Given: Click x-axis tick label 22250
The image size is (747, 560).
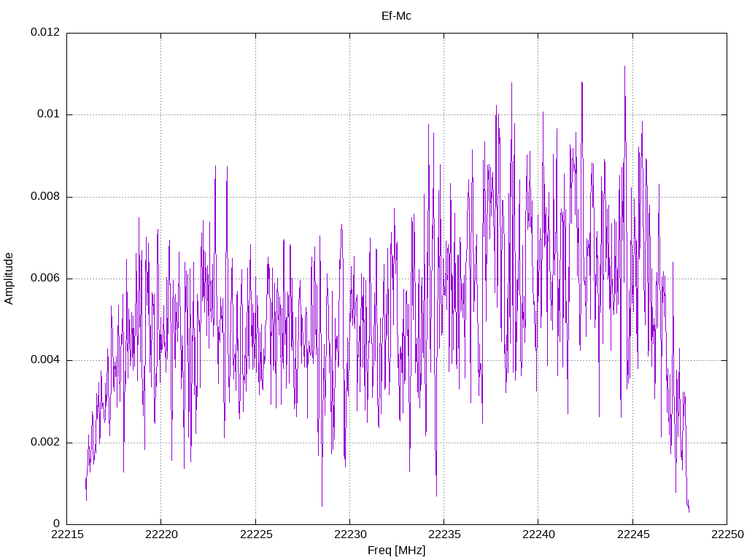Looking at the screenshot, I should point(727,534).
